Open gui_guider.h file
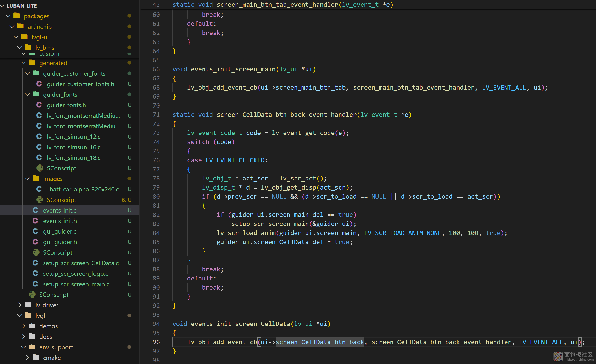 60,242
